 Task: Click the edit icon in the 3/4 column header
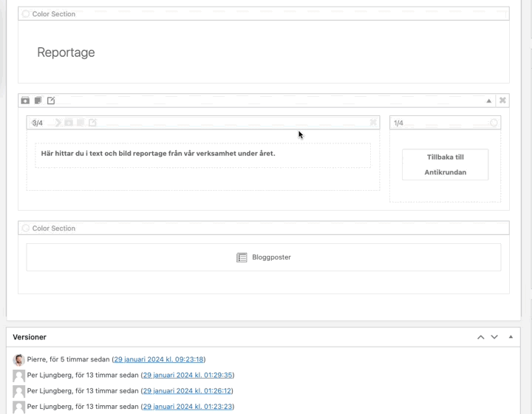(x=92, y=123)
